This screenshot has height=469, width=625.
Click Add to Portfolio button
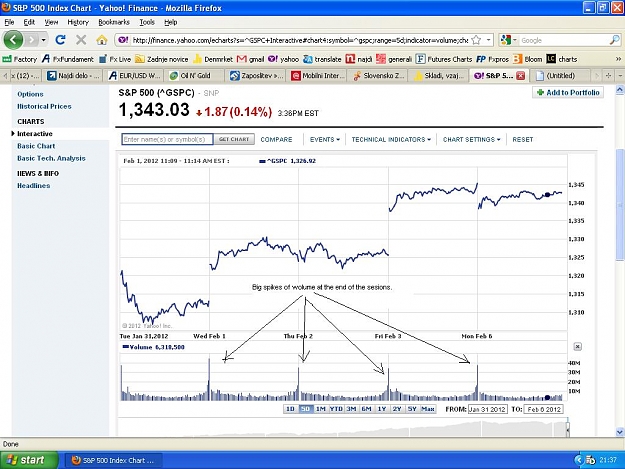coord(568,92)
